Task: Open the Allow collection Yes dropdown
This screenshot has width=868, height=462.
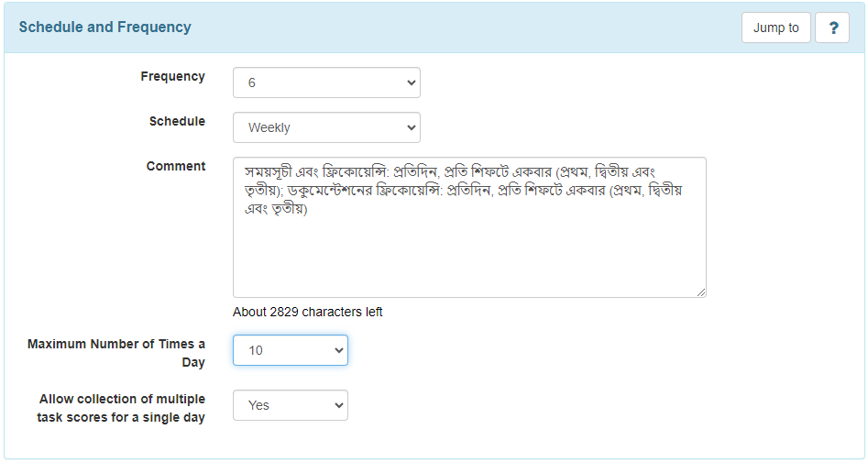Action: pos(291,405)
